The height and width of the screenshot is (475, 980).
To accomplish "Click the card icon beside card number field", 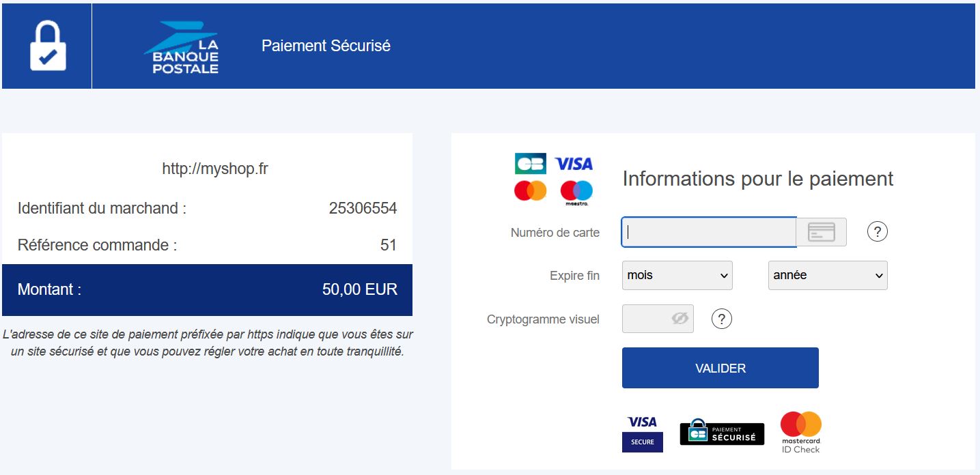I will [x=822, y=232].
